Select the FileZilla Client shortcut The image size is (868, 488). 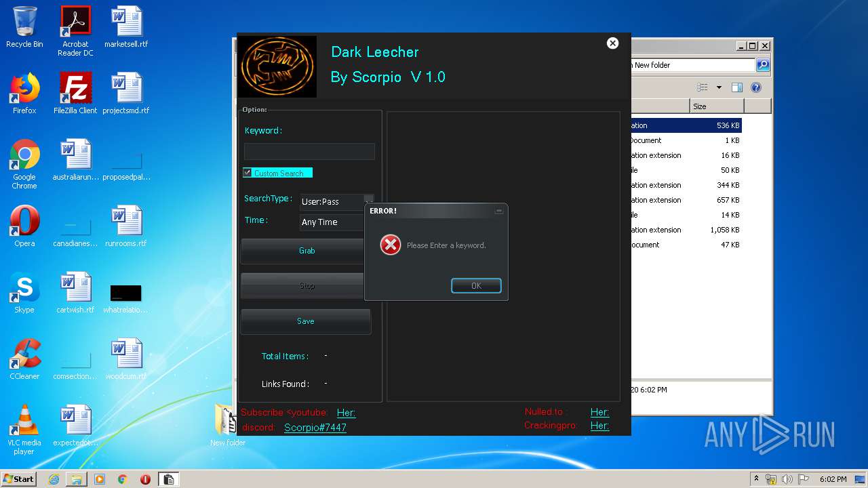click(75, 94)
